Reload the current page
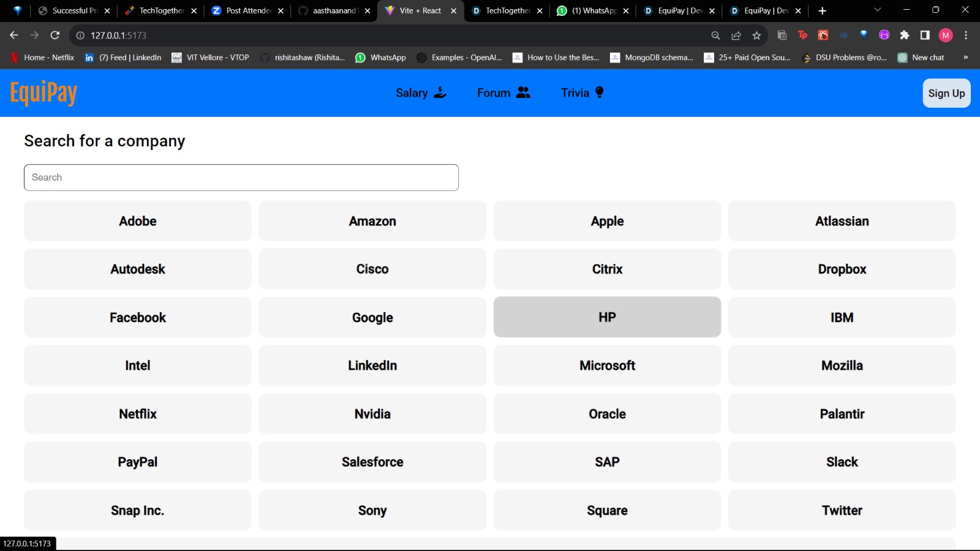 (x=55, y=36)
